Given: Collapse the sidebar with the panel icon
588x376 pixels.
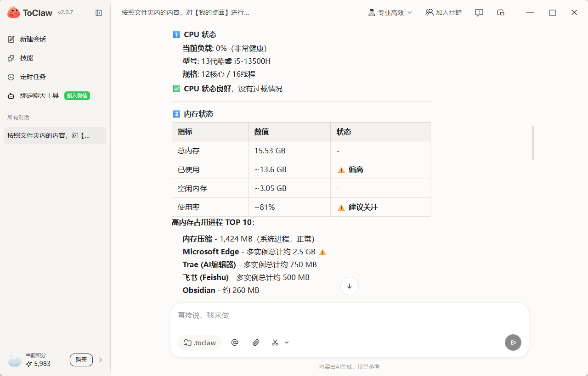Looking at the screenshot, I should 99,13.
